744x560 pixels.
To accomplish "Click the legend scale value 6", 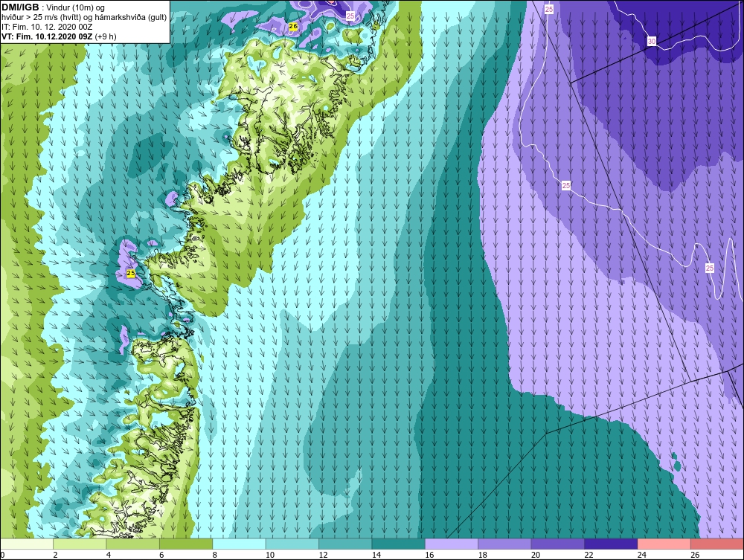I will point(161,555).
